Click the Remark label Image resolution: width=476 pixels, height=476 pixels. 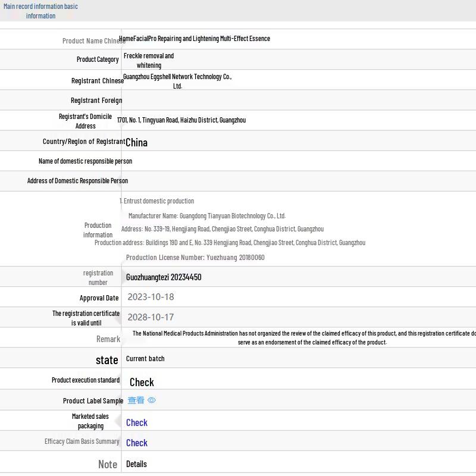click(x=108, y=339)
